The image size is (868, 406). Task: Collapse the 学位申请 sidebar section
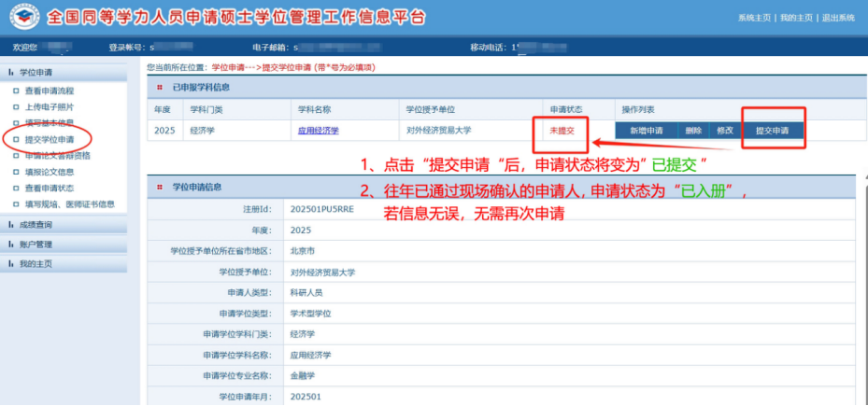64,72
